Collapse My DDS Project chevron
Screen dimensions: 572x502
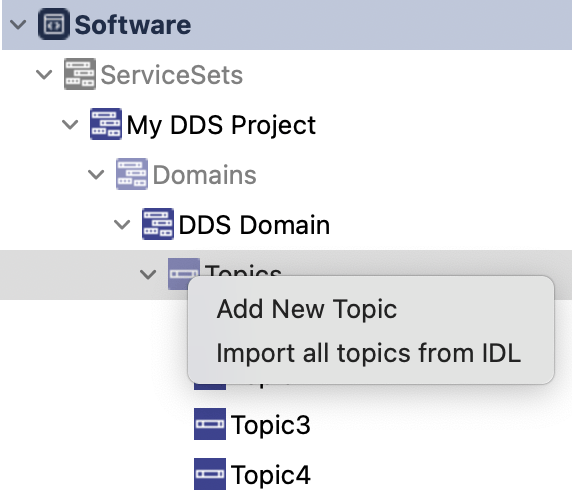(70, 125)
